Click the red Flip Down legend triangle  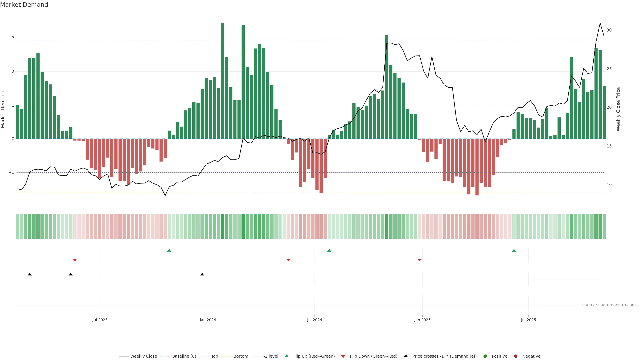pos(343,356)
